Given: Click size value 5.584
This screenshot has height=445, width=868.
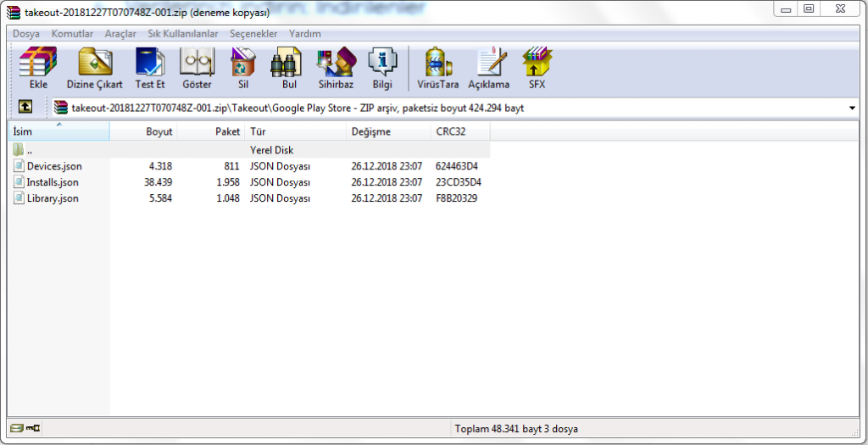Looking at the screenshot, I should click(160, 198).
